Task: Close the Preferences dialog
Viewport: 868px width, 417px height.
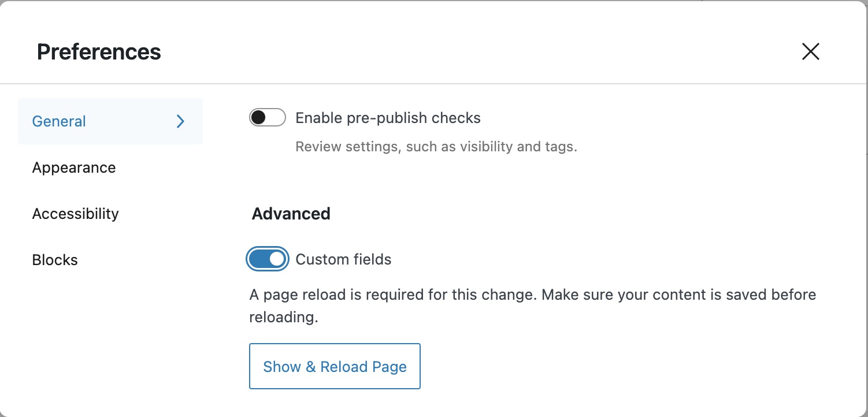Action: pos(810,51)
